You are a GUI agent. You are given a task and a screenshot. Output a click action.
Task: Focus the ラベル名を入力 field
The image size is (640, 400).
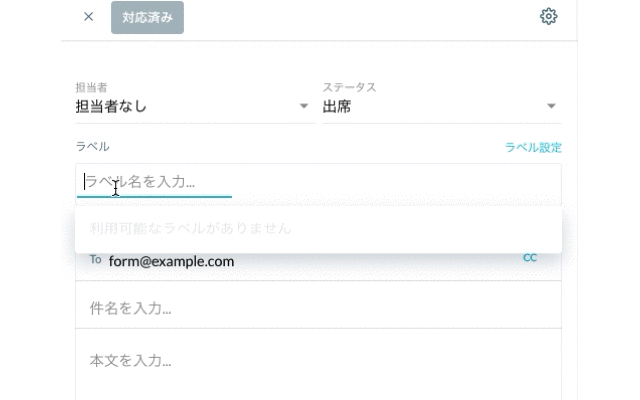pyautogui.click(x=155, y=182)
